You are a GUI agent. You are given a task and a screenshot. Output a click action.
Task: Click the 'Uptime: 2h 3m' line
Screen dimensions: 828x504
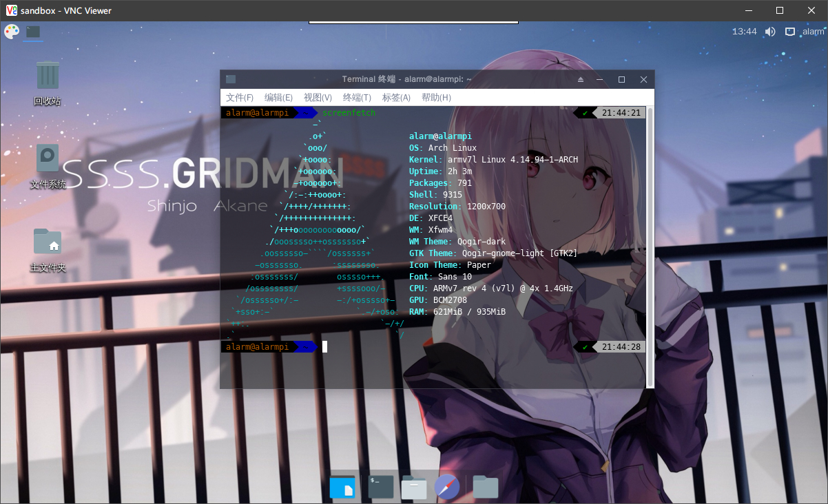coord(440,171)
